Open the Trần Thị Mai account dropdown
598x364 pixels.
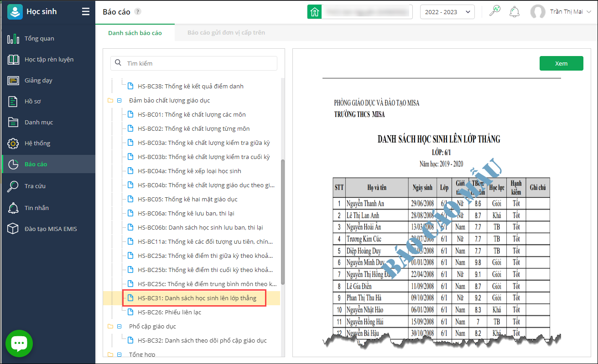click(570, 12)
